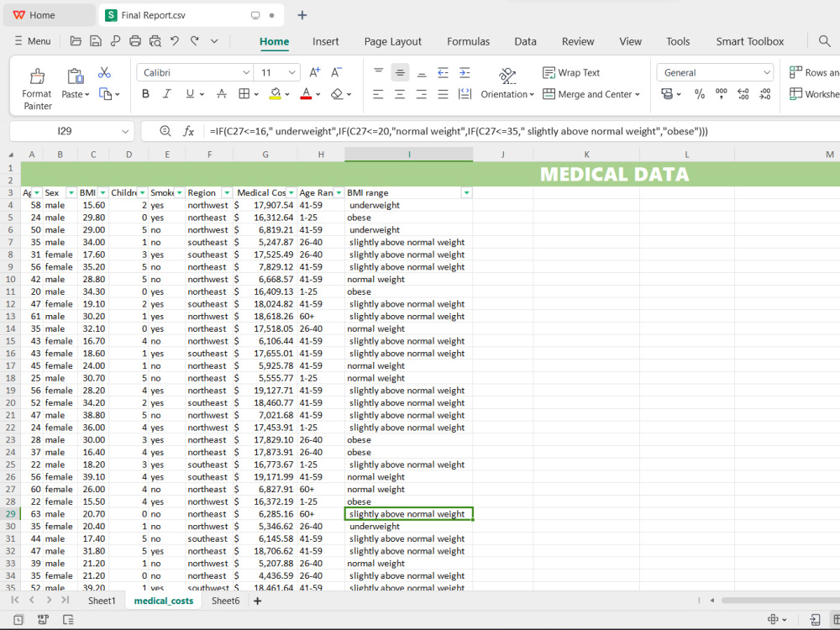Toggle Bold formatting
This screenshot has width=840, height=630.
[x=145, y=94]
